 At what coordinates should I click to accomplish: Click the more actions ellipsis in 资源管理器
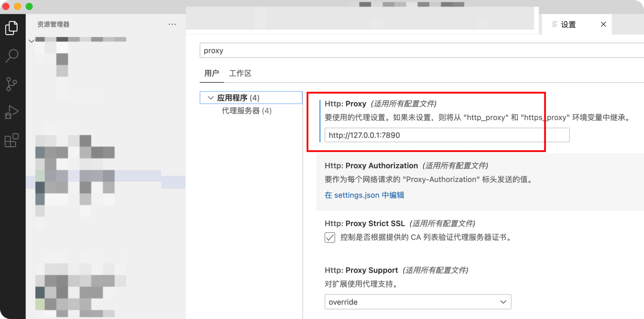172,24
